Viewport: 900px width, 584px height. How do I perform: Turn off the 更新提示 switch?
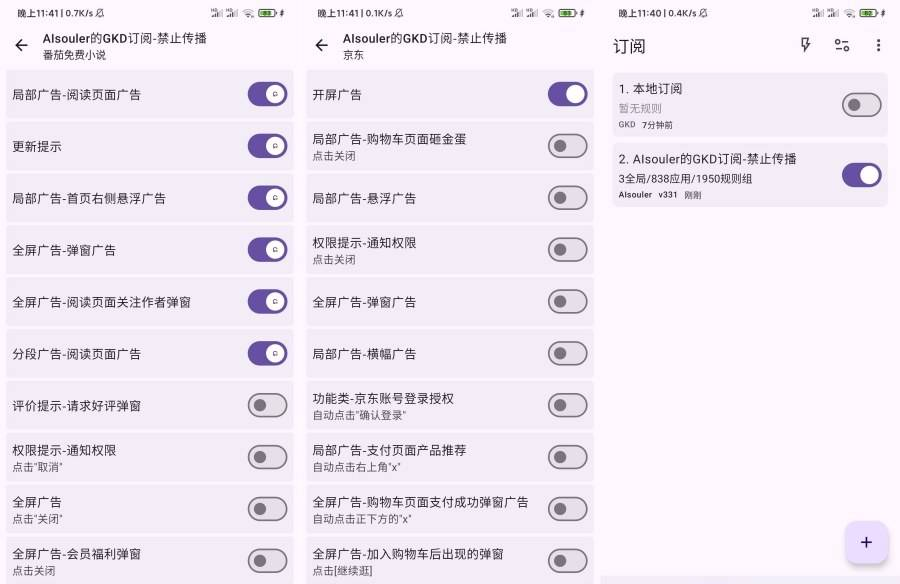tap(267, 146)
